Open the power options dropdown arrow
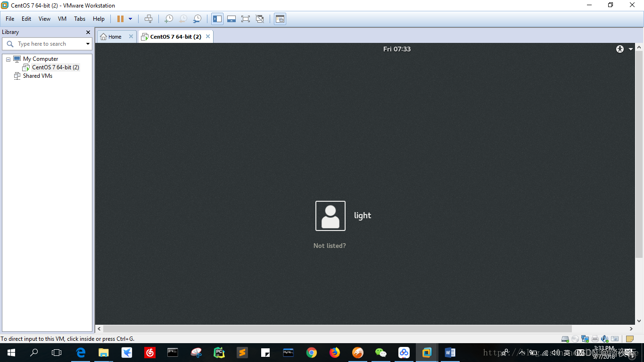Viewport: 644px width, 362px height. (x=131, y=19)
